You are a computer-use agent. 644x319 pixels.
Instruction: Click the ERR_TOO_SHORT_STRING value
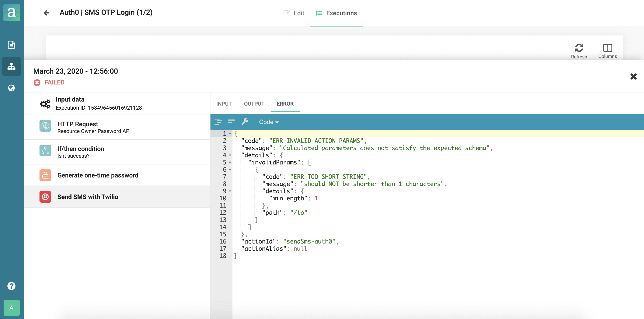pyautogui.click(x=329, y=177)
